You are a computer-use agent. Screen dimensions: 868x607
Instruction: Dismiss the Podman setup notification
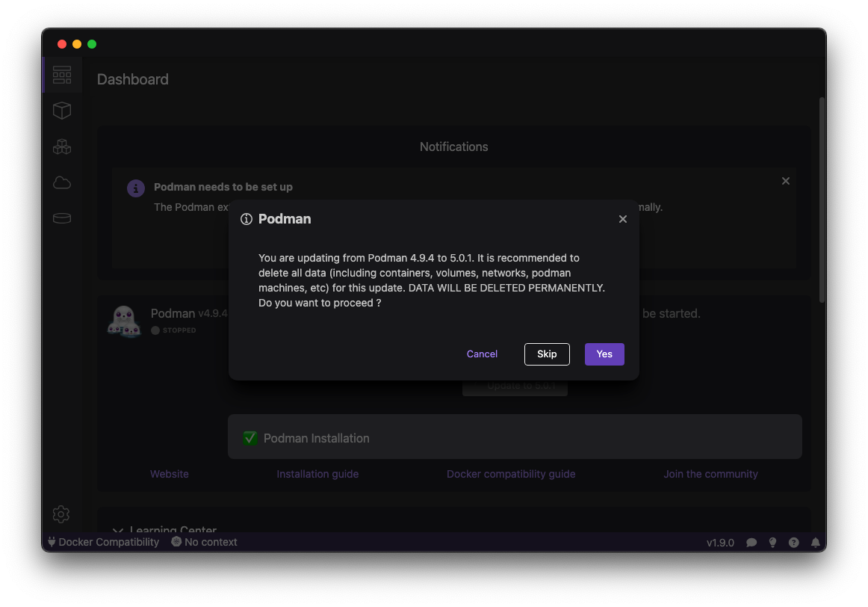click(x=785, y=181)
